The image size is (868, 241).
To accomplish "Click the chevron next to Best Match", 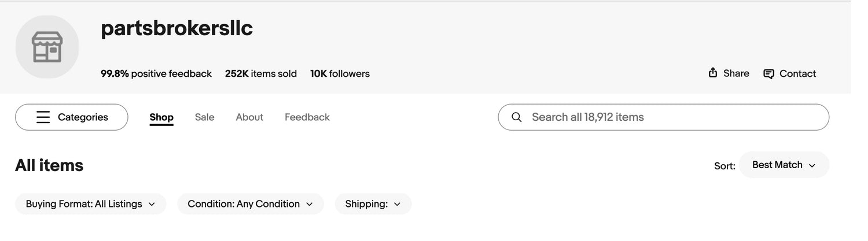I will pos(812,166).
